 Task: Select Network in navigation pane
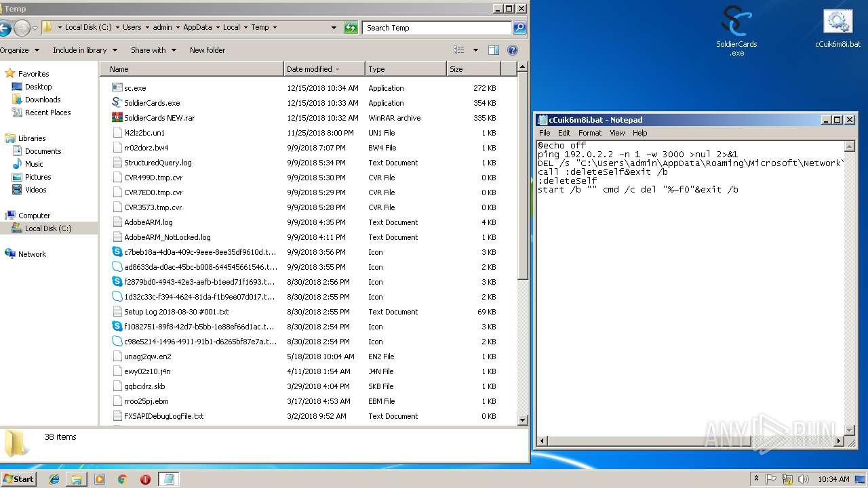[32, 254]
